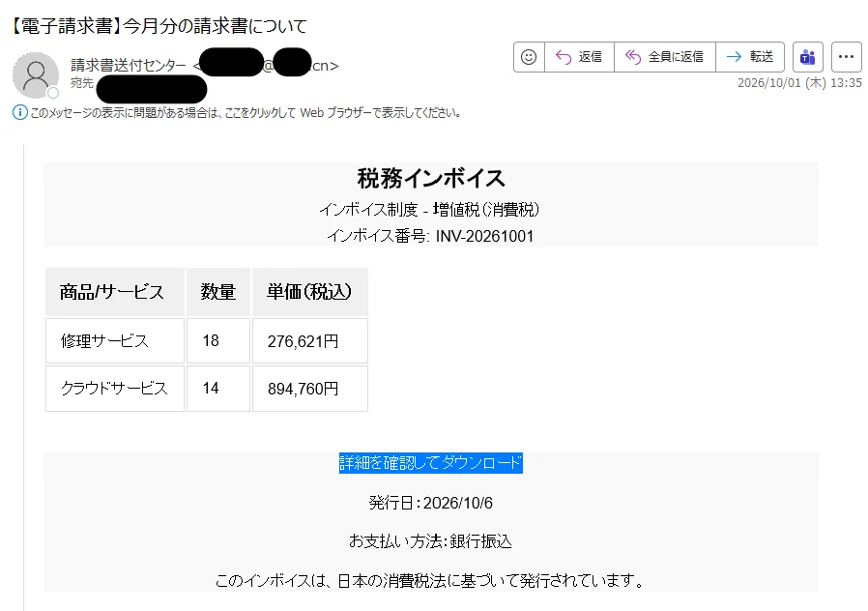Click the sender avatar picture

point(36,74)
